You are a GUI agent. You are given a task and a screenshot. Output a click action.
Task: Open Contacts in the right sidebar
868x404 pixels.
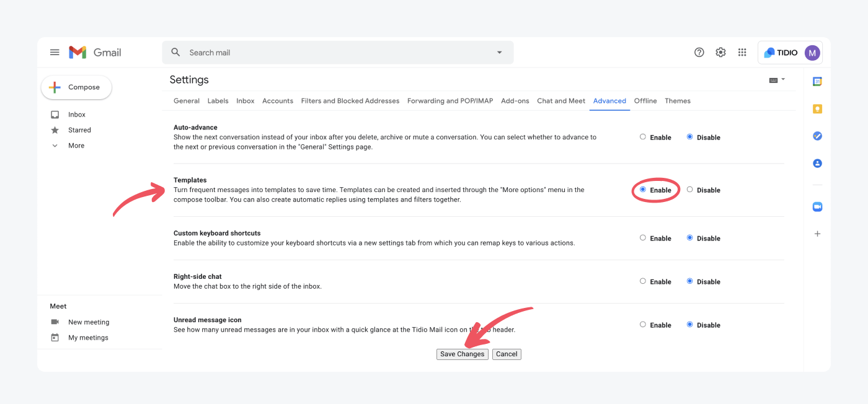point(817,163)
